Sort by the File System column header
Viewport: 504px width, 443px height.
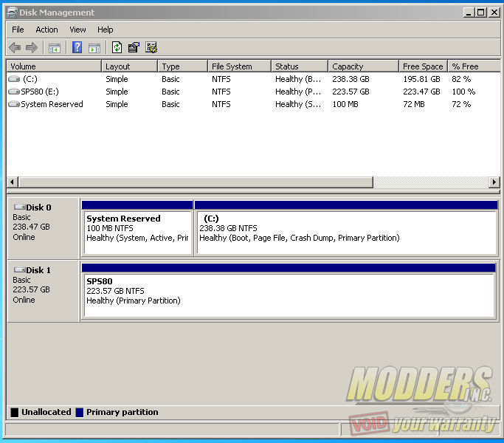240,66
